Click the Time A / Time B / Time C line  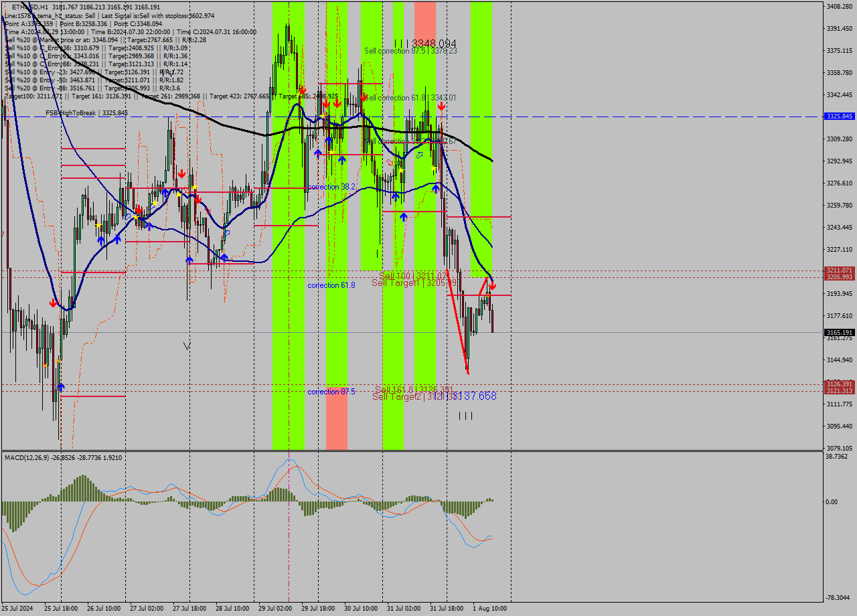point(131,31)
